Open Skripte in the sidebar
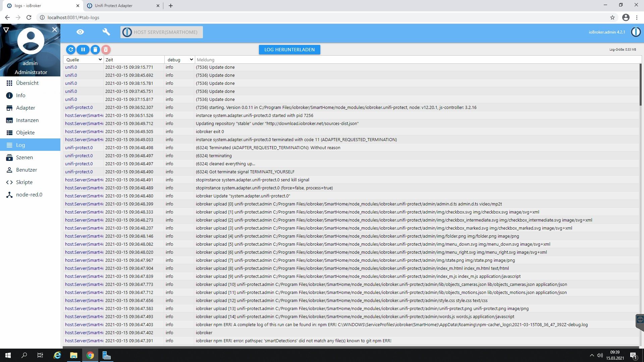Screen dimensions: 644x362 tap(30, 182)
